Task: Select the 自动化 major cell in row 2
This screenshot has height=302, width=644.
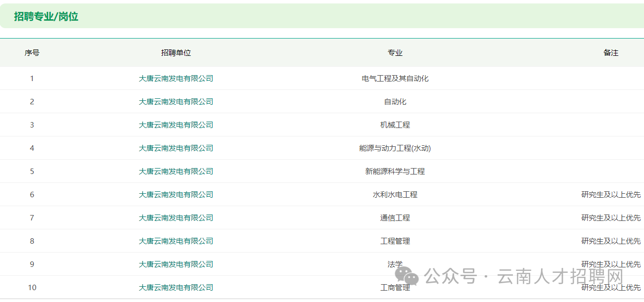Action: click(395, 101)
